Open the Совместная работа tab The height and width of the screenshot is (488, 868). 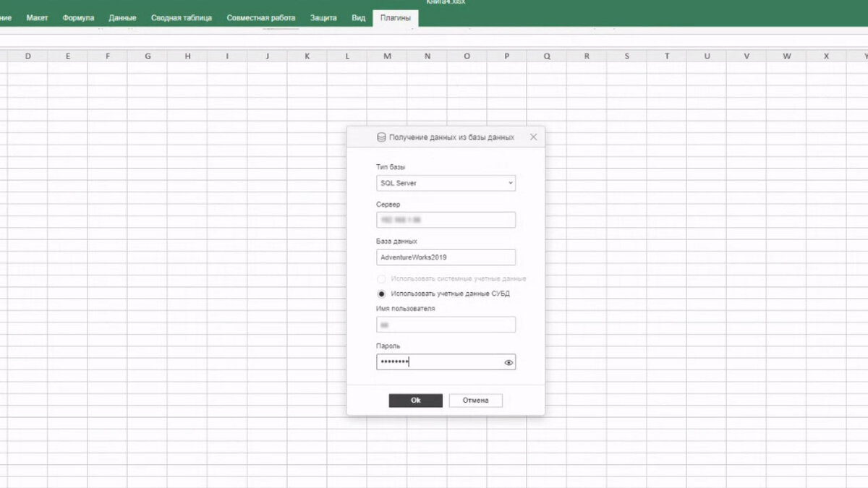coord(261,17)
